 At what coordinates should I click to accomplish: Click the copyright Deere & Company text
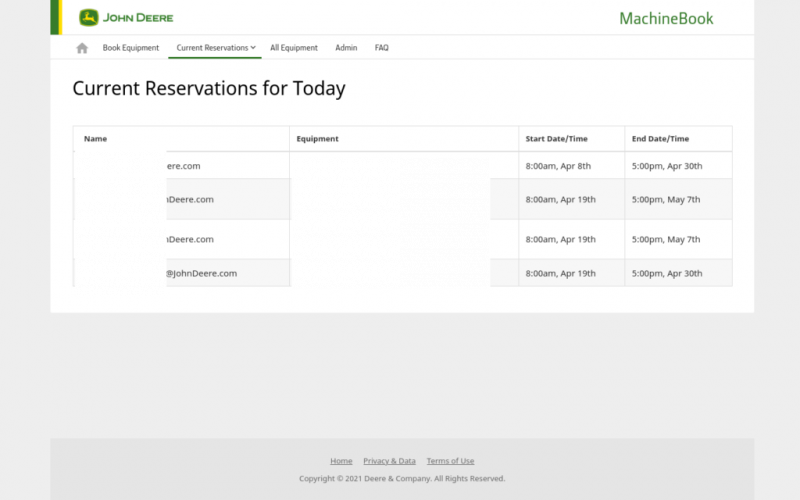pyautogui.click(x=402, y=479)
